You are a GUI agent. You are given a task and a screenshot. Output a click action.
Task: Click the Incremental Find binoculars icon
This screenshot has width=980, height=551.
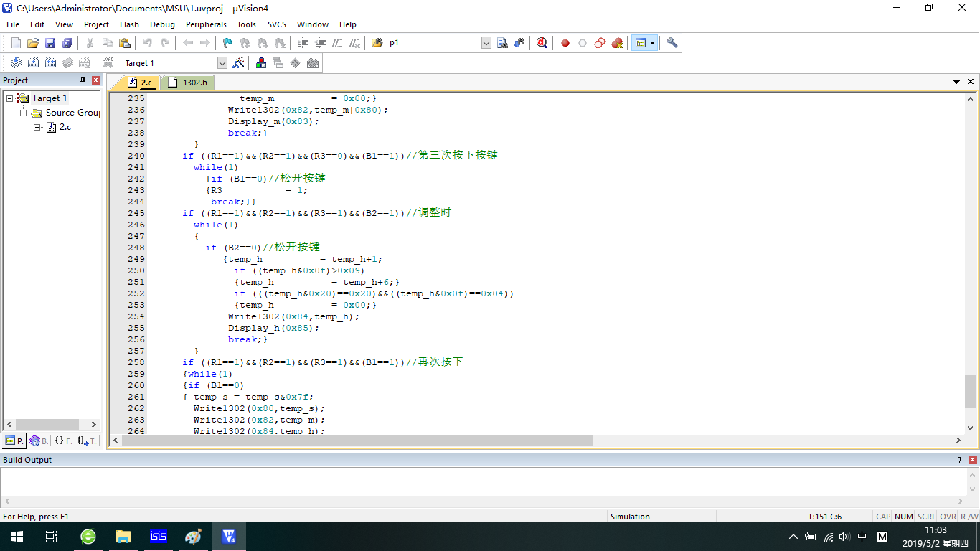click(x=519, y=43)
